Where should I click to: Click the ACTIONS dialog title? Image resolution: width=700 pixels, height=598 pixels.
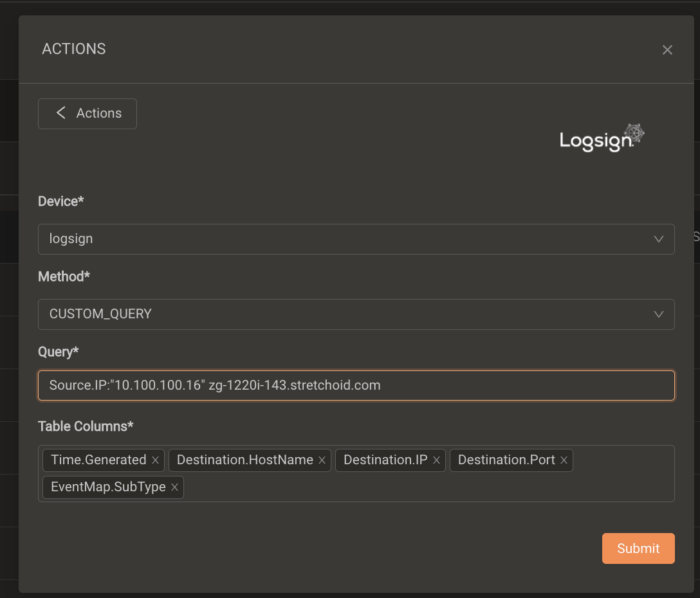(74, 49)
